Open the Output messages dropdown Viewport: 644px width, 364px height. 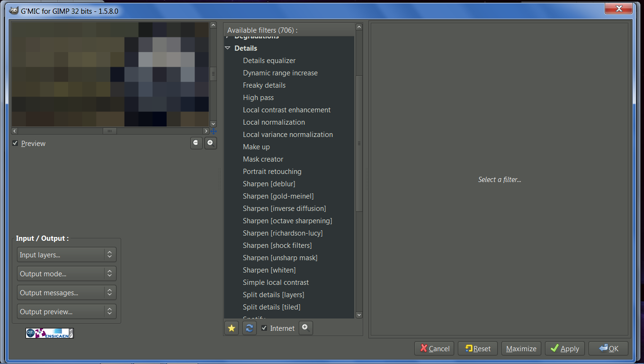click(x=66, y=292)
